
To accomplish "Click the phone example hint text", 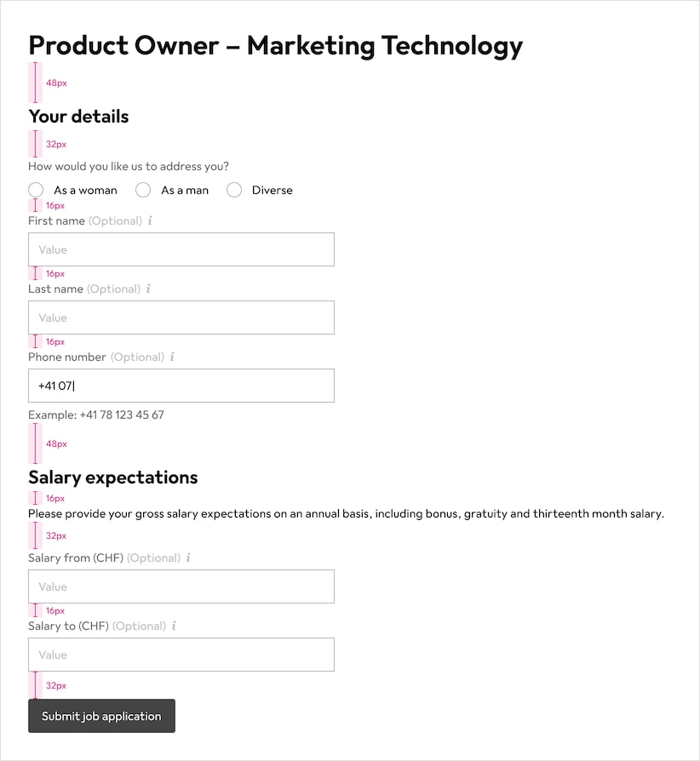I will (96, 415).
